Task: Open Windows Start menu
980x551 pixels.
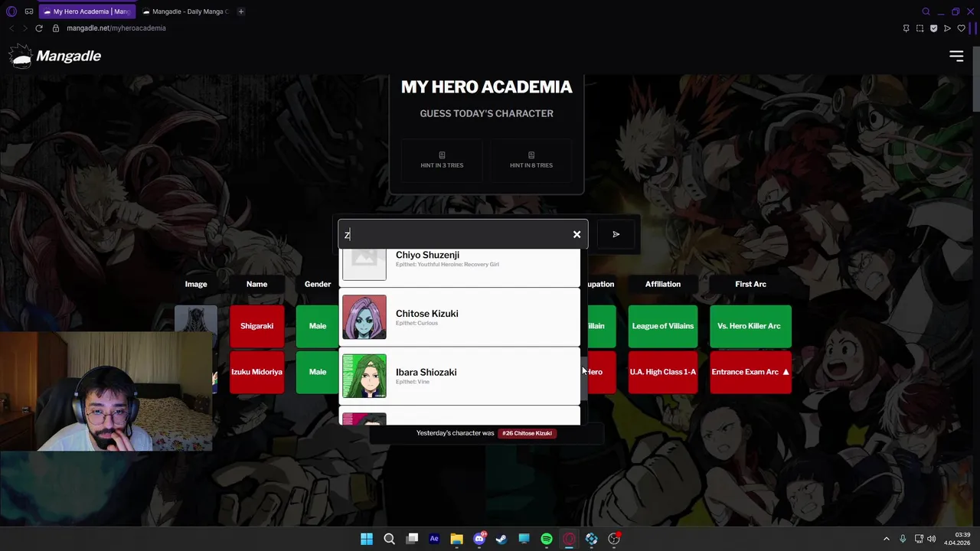Action: point(367,539)
